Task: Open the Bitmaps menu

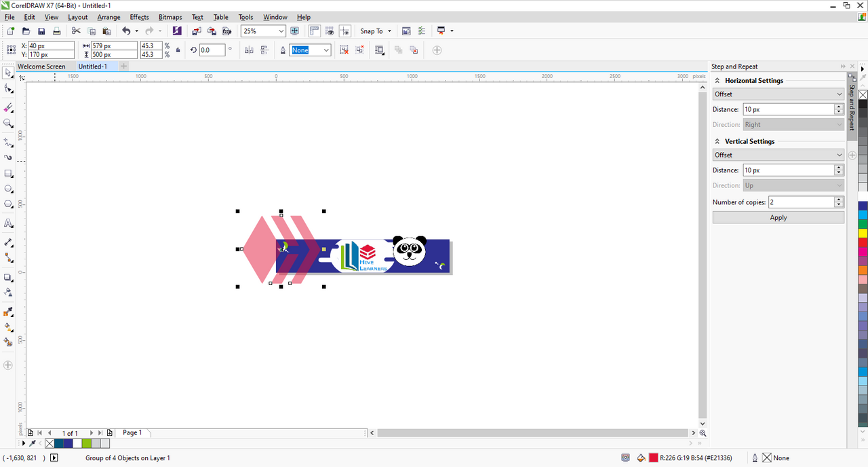Action: [170, 17]
